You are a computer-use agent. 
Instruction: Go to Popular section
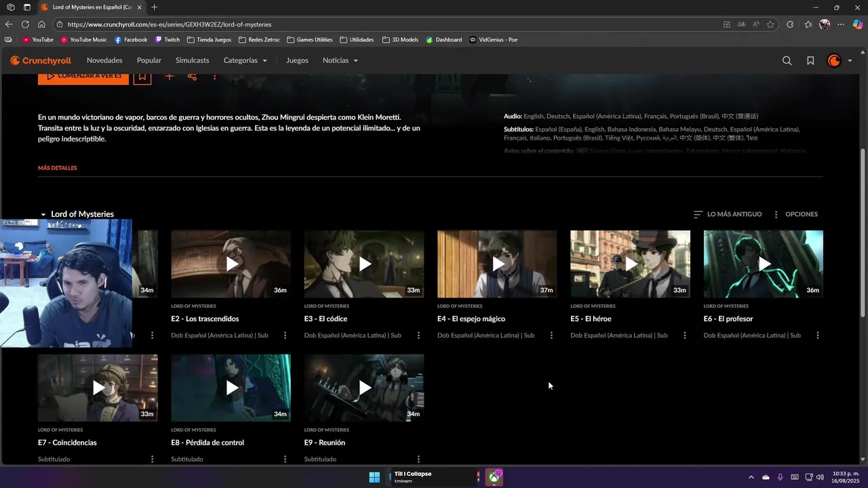(x=149, y=60)
